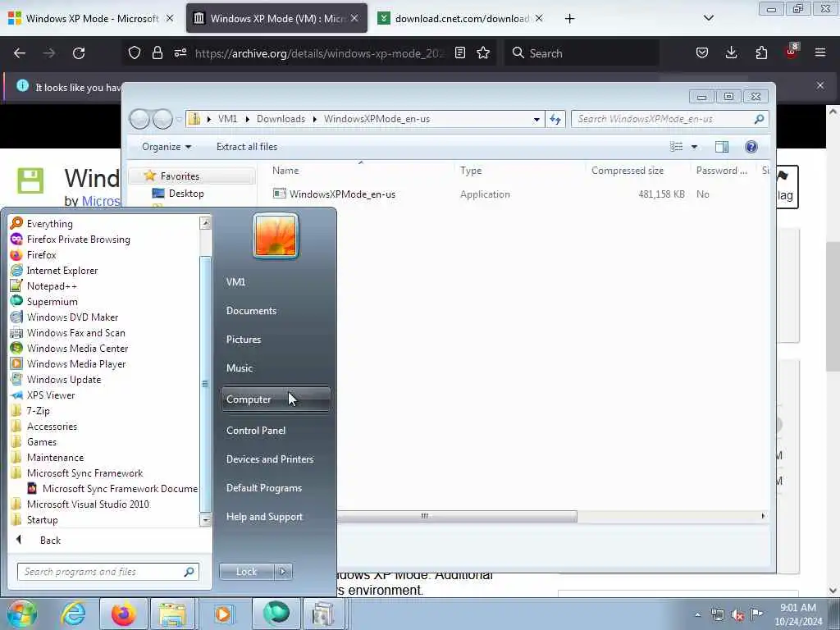Open Help and Support
Screen dimensions: 840x630
(264, 517)
